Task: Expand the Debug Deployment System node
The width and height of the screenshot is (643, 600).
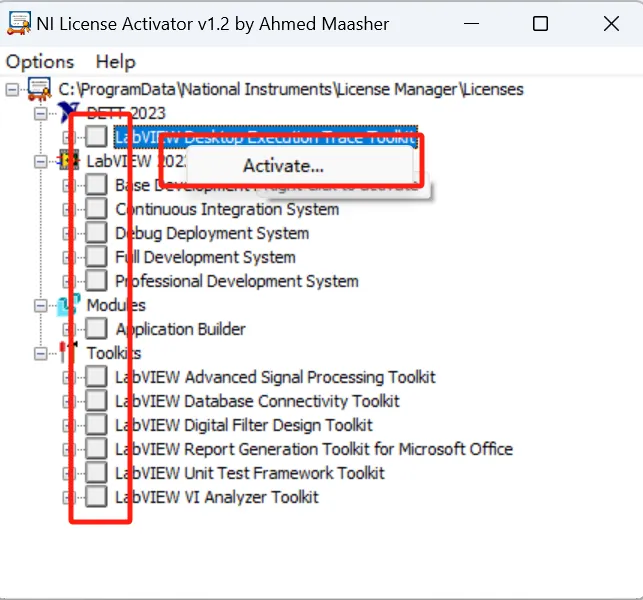Action: click(x=67, y=233)
